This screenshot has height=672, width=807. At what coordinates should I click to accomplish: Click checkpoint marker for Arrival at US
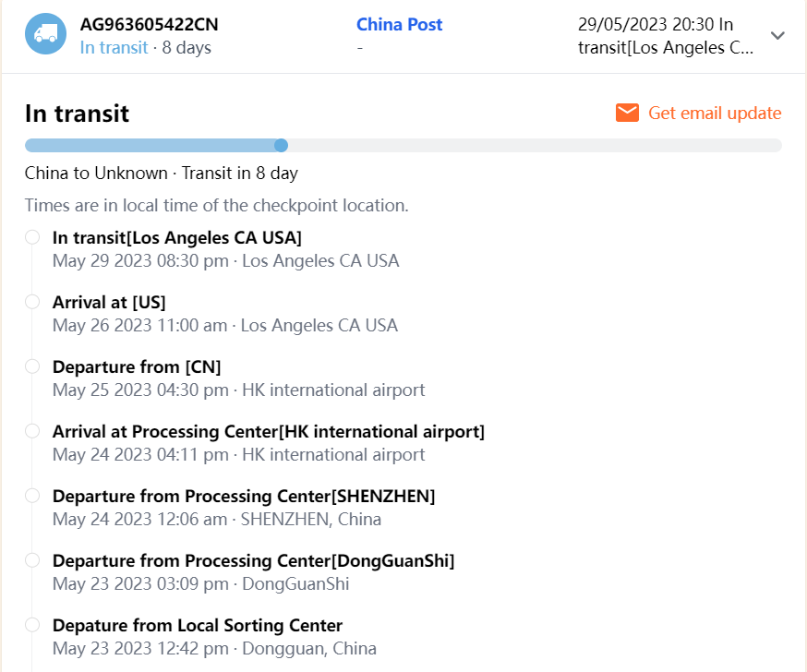click(x=32, y=302)
